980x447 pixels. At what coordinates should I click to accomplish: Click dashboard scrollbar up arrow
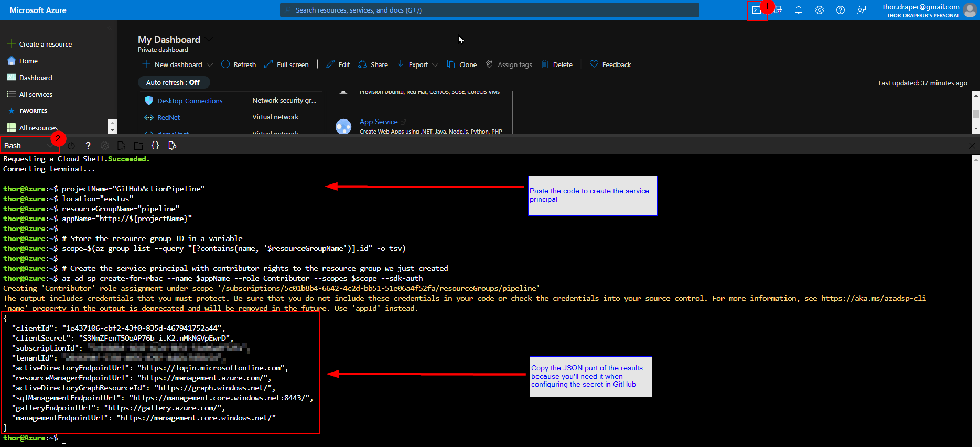pos(976,96)
